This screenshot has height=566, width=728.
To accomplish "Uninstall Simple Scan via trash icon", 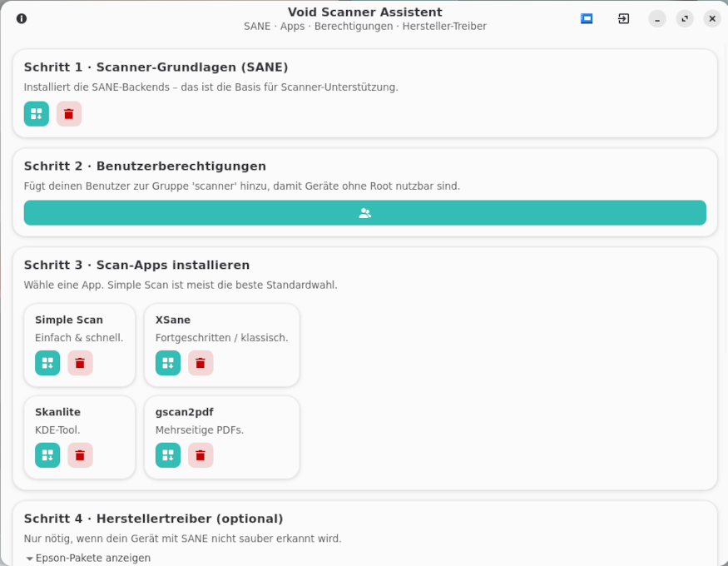I will pos(80,363).
